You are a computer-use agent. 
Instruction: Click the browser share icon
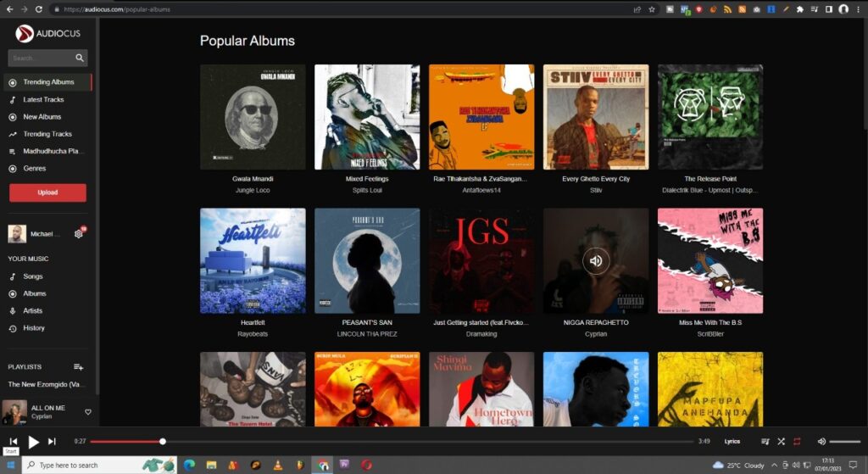(637, 9)
